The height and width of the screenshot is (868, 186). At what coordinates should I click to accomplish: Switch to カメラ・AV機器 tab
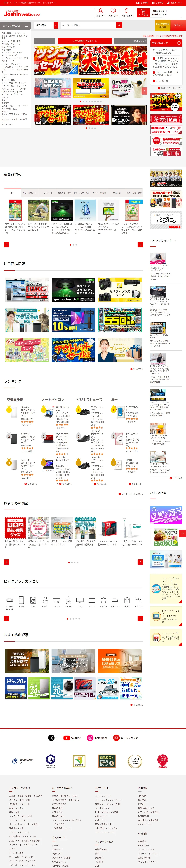pyautogui.click(x=100, y=193)
